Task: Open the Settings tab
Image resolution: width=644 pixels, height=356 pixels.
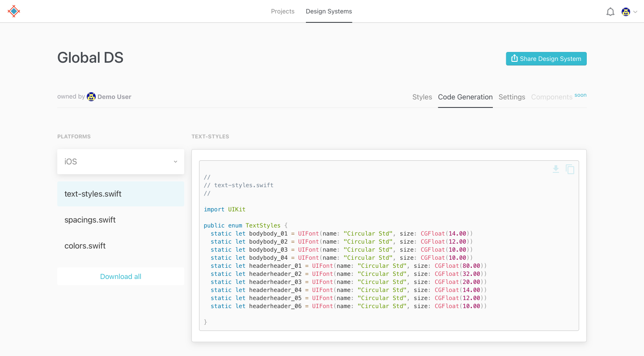Action: [x=512, y=97]
